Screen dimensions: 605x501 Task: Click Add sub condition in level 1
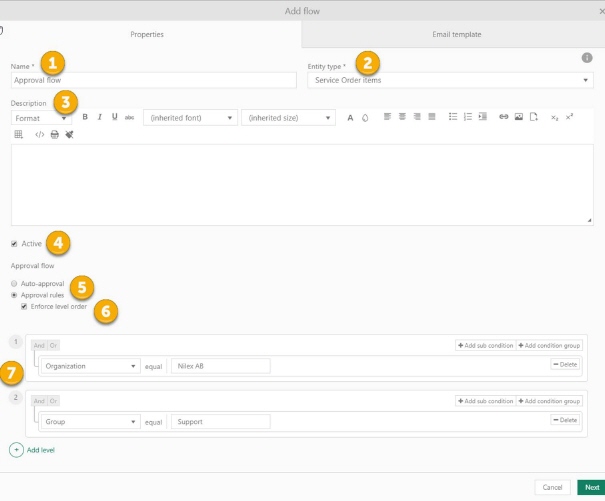pyautogui.click(x=485, y=345)
